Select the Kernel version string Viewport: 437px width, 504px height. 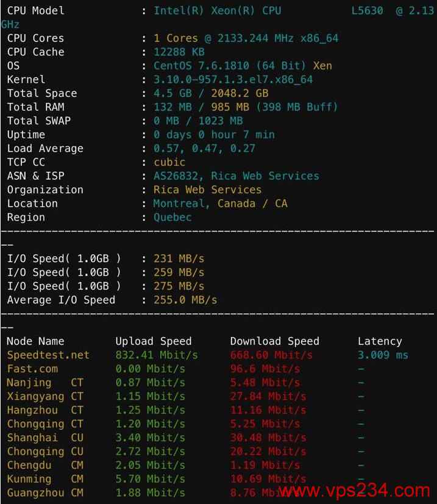click(233, 80)
